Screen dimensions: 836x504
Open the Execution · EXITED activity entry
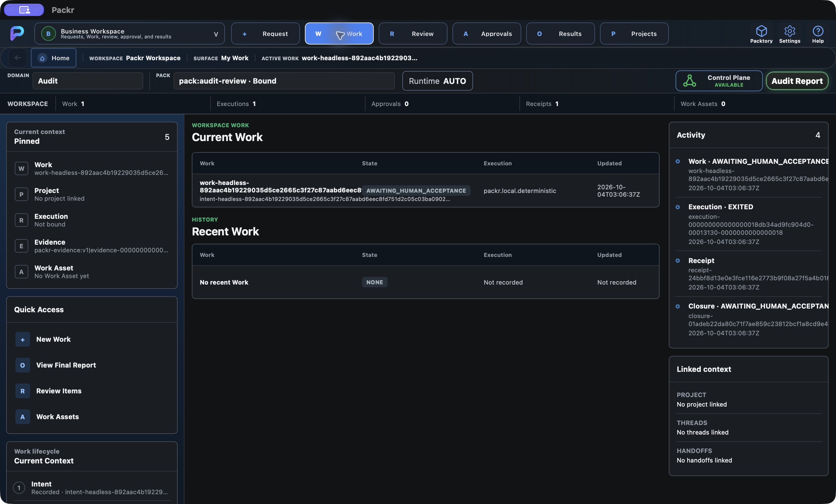[x=748, y=224]
